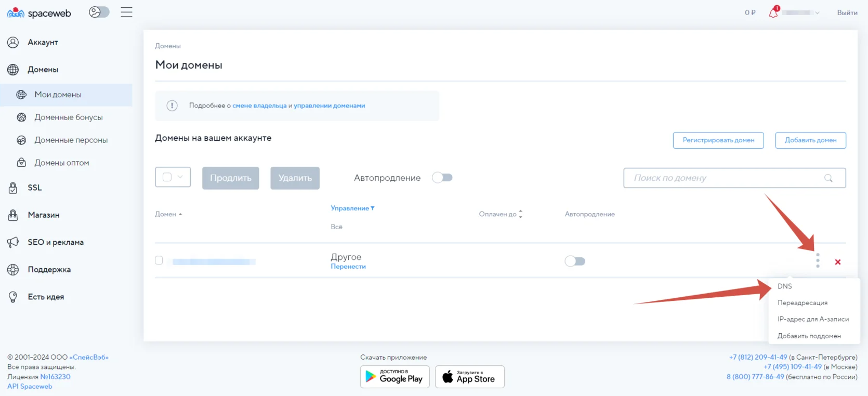Click the notification bell icon
868x396 pixels.
tap(773, 13)
